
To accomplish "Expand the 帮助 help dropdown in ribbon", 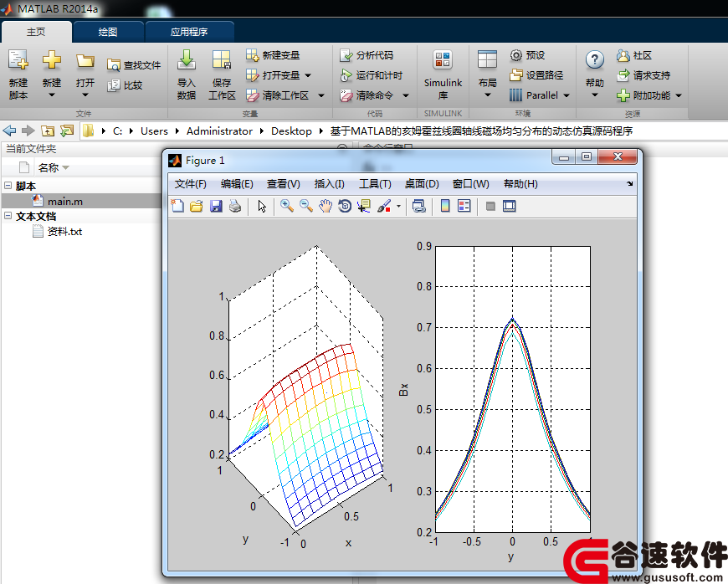I will tap(595, 95).
